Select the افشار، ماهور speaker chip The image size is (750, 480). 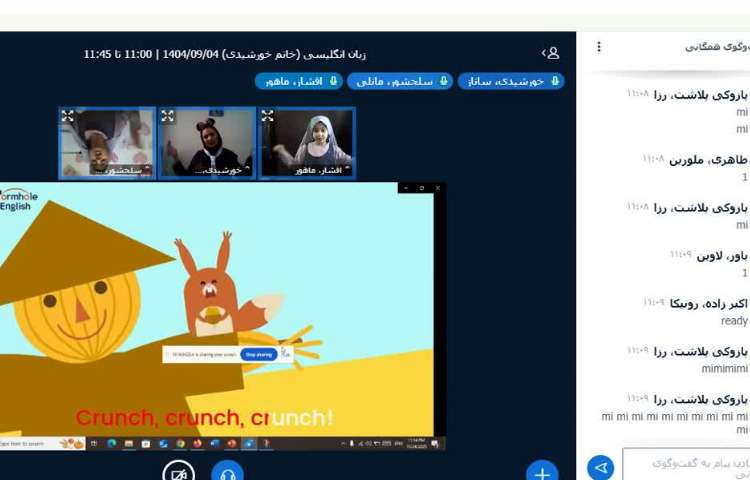coord(298,81)
